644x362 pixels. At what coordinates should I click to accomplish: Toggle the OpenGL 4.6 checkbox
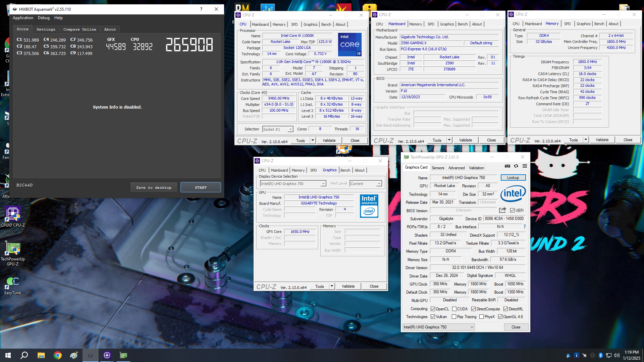click(500, 317)
